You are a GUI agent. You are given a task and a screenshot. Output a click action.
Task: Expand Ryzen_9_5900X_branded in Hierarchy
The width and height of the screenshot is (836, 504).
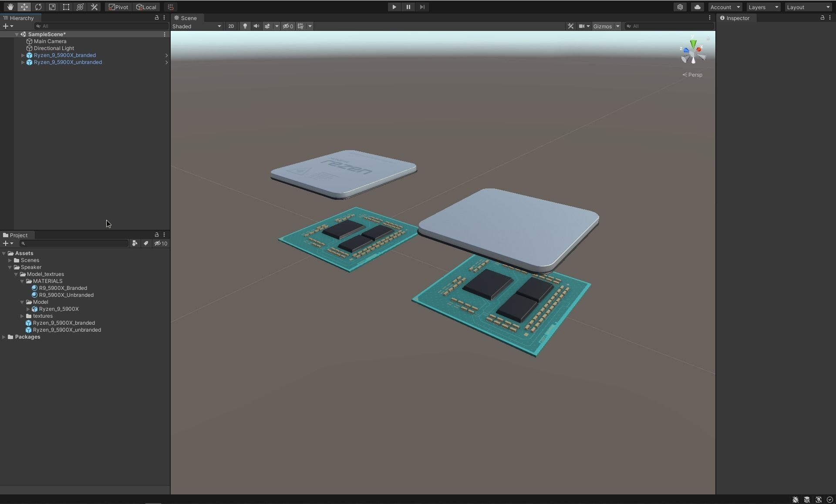coord(23,55)
